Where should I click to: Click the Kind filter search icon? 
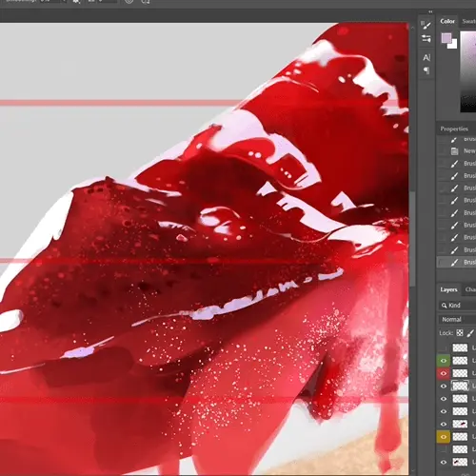coord(444,306)
